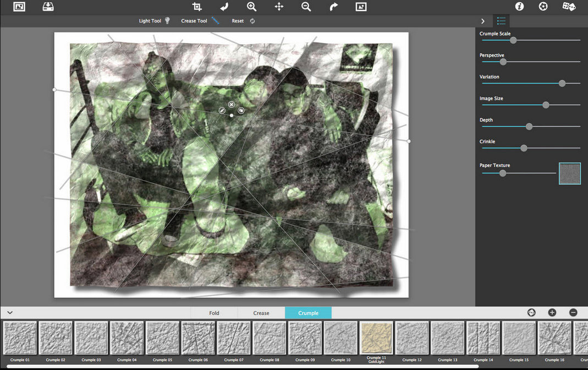Select the crop tool icon

(x=197, y=7)
